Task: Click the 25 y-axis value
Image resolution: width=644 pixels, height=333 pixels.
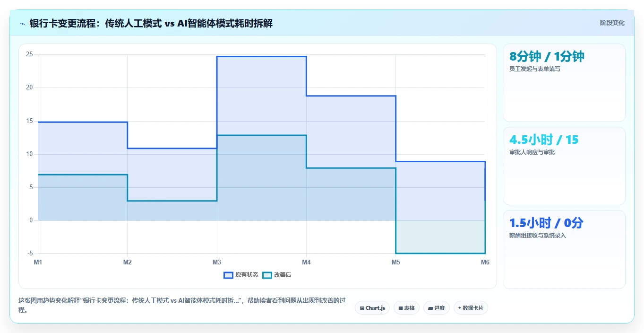Action: (x=29, y=54)
